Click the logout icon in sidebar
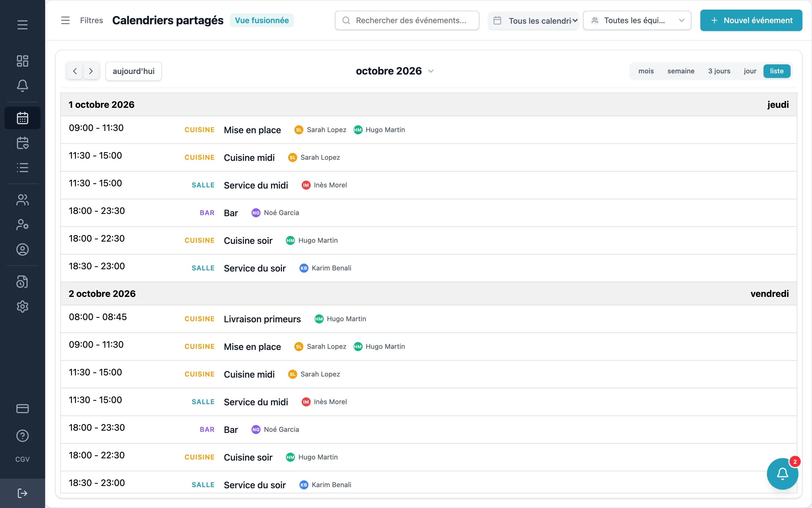The image size is (812, 508). pyautogui.click(x=23, y=493)
